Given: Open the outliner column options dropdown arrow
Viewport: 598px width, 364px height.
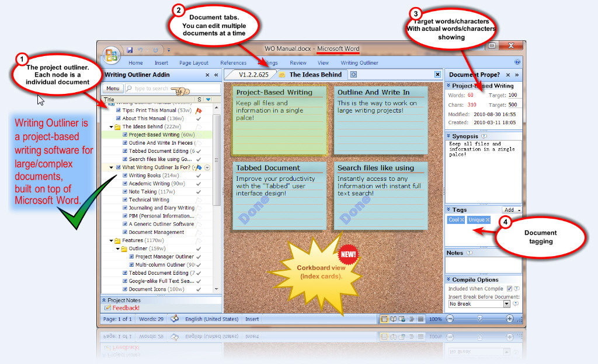Looking at the screenshot, I should [x=208, y=99].
